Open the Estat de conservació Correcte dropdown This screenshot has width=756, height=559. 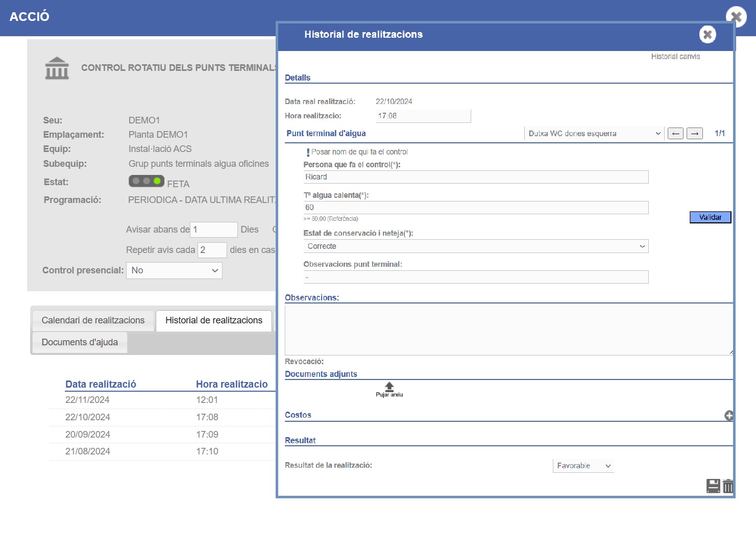476,246
